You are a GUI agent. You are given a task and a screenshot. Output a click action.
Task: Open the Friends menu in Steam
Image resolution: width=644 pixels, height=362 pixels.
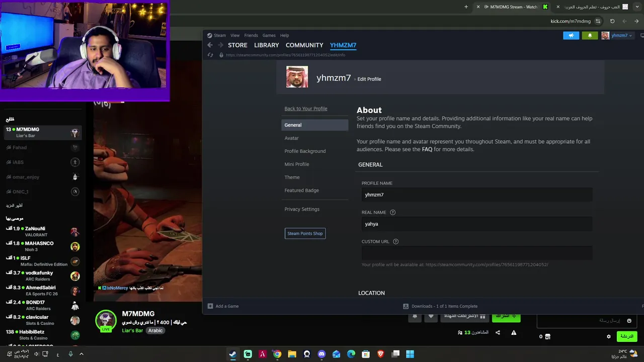tap(251, 36)
